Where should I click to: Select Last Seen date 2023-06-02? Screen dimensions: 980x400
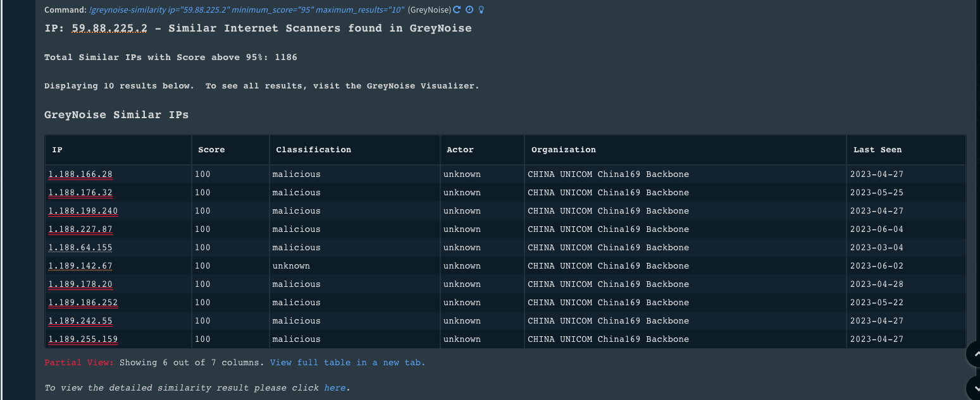(x=877, y=266)
